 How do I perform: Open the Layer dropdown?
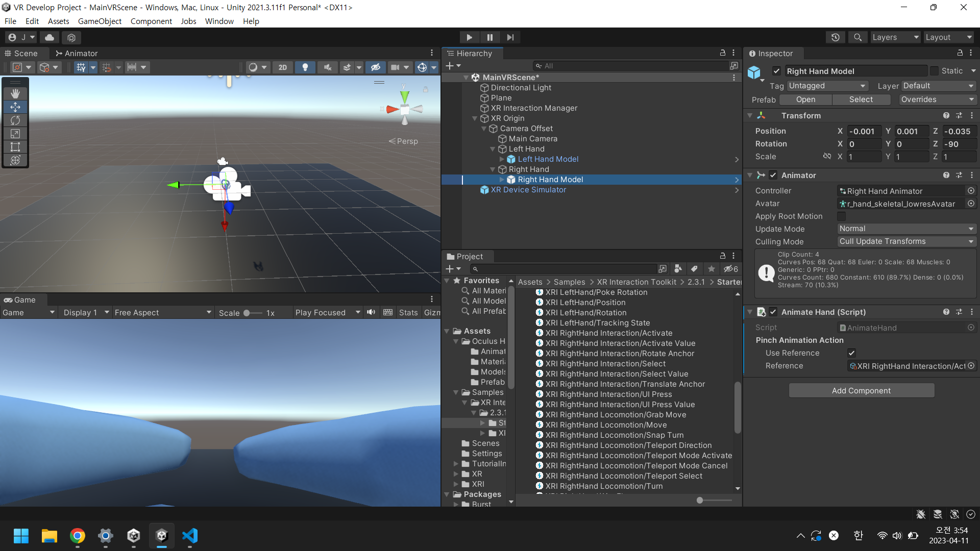pos(938,86)
